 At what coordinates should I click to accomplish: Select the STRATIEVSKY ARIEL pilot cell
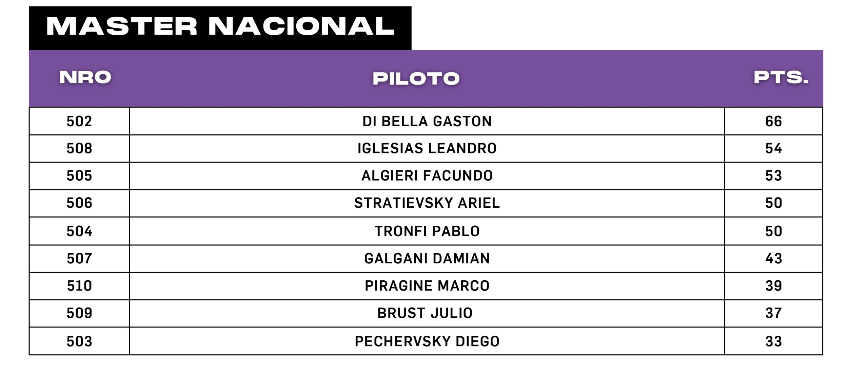coord(427,203)
